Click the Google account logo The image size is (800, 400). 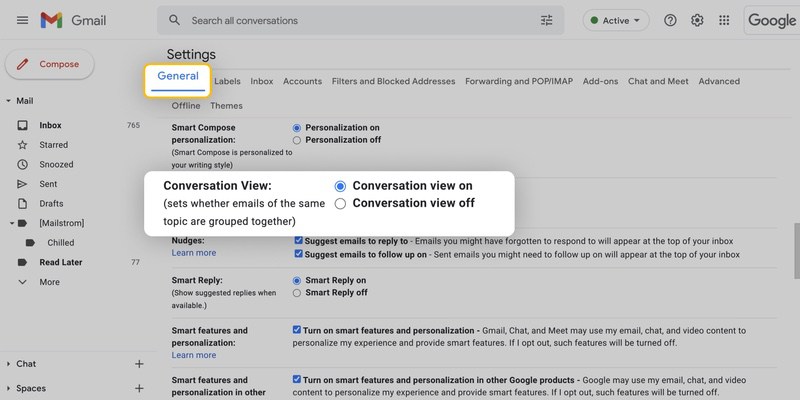click(772, 20)
